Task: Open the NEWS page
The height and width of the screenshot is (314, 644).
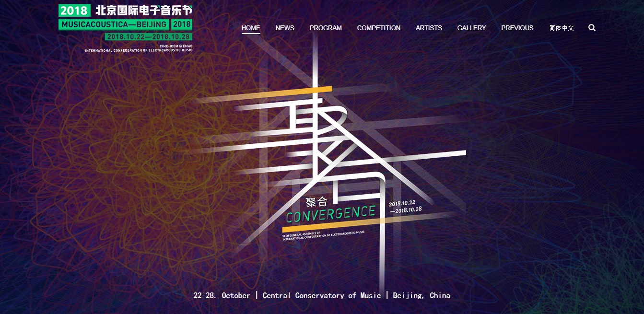Action: (x=285, y=28)
